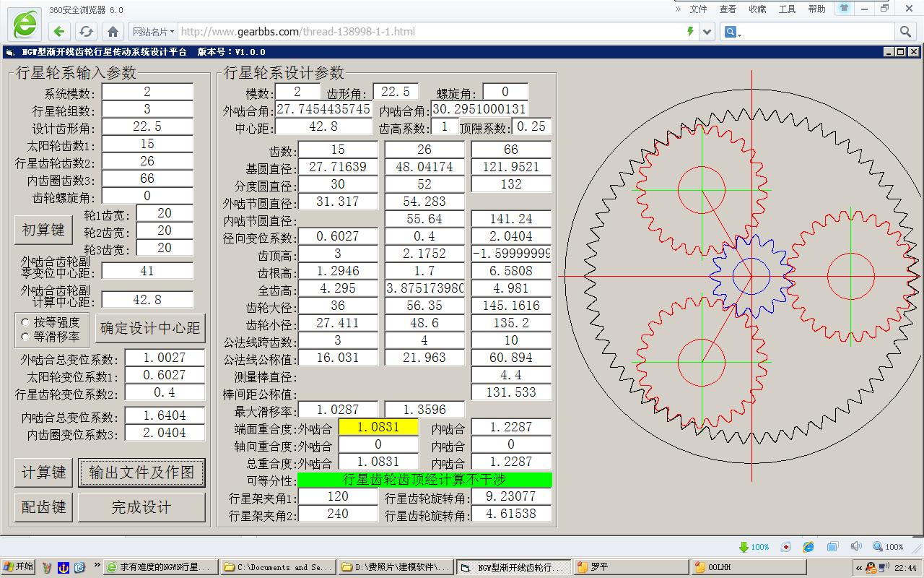The width and height of the screenshot is (924, 578).
Task: Switch to D:\费照片\建模软件 taskbar folder
Action: pos(396,567)
